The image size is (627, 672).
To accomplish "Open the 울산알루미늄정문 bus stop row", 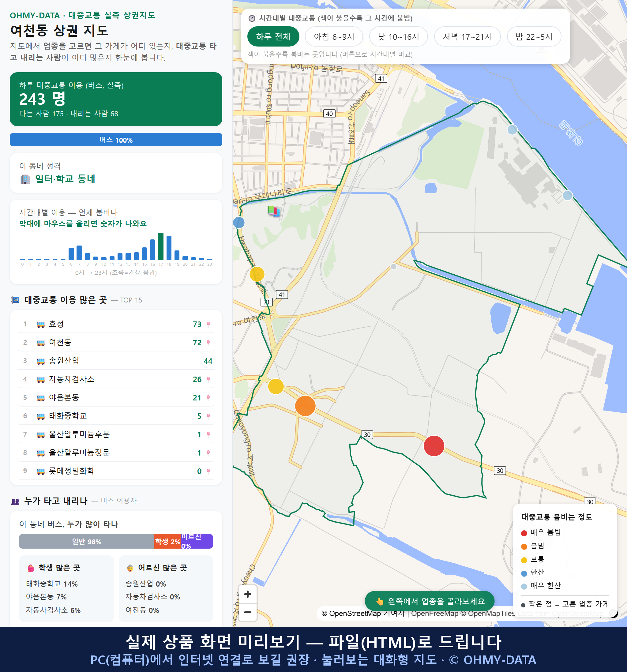I will pos(116,452).
